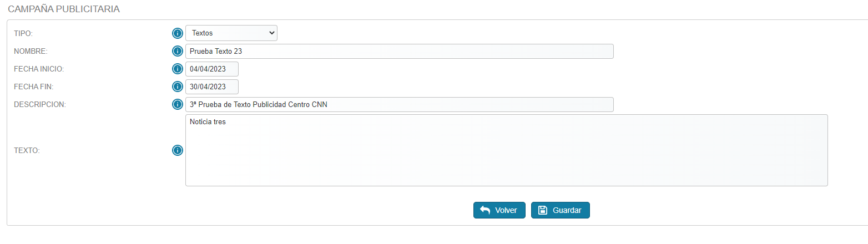The height and width of the screenshot is (244, 868).
Task: Click the NOMBRE field containing Prueba Texto 23
Action: (400, 51)
